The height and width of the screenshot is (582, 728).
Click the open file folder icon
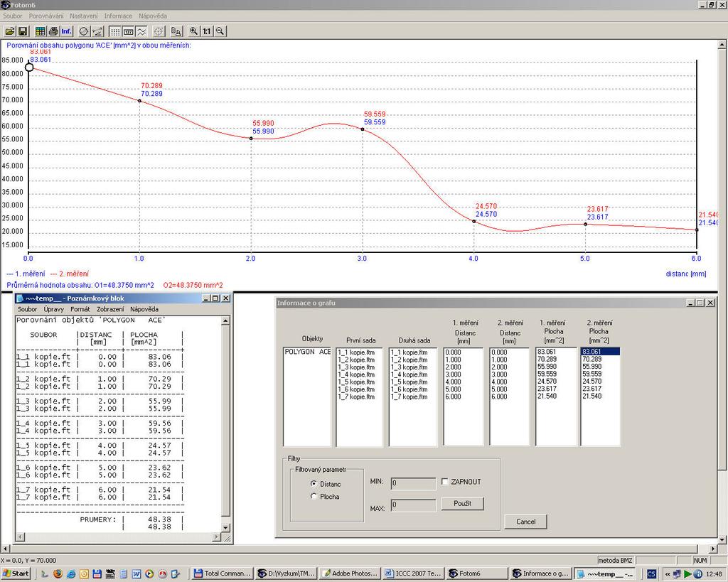(10, 31)
